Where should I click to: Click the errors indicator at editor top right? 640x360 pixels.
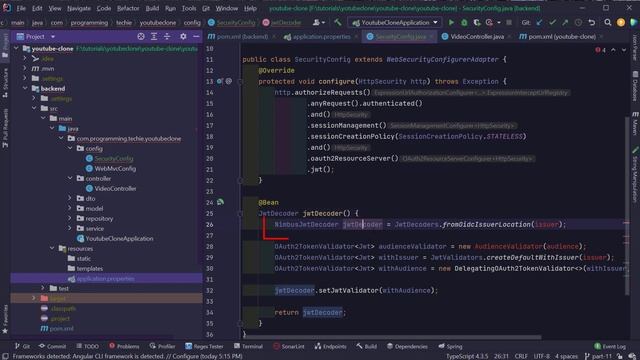click(601, 50)
